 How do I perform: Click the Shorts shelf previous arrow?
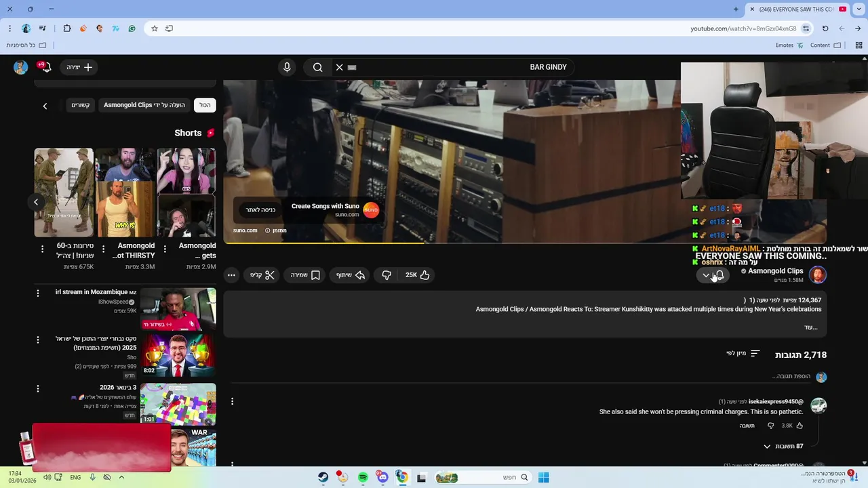click(36, 202)
